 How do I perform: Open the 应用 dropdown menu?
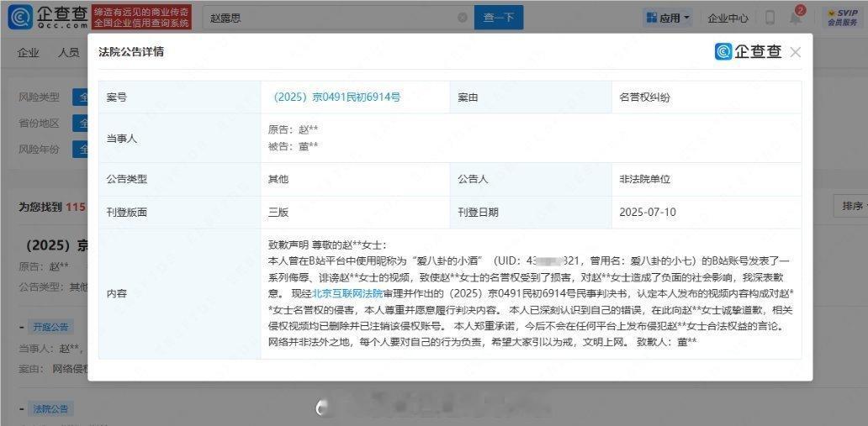point(669,18)
